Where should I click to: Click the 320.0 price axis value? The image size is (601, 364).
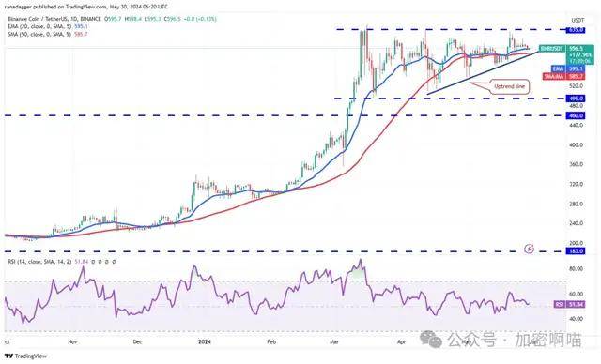pyautogui.click(x=576, y=184)
